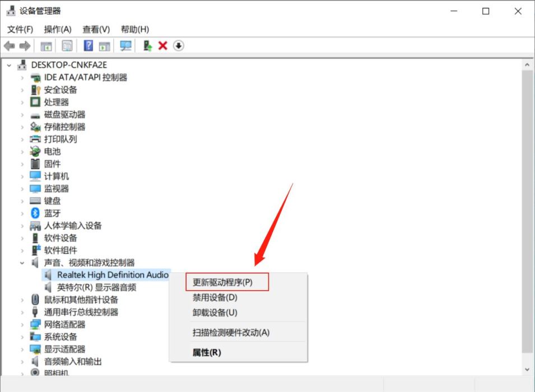The width and height of the screenshot is (535, 392).
Task: Open the 操作(A) menu
Action: coord(58,29)
